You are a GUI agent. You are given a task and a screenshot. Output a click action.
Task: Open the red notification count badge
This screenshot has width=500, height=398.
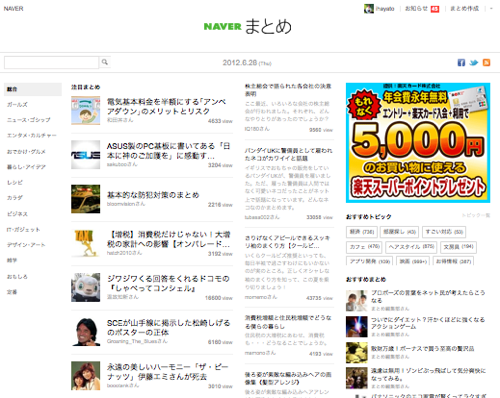pyautogui.click(x=435, y=9)
